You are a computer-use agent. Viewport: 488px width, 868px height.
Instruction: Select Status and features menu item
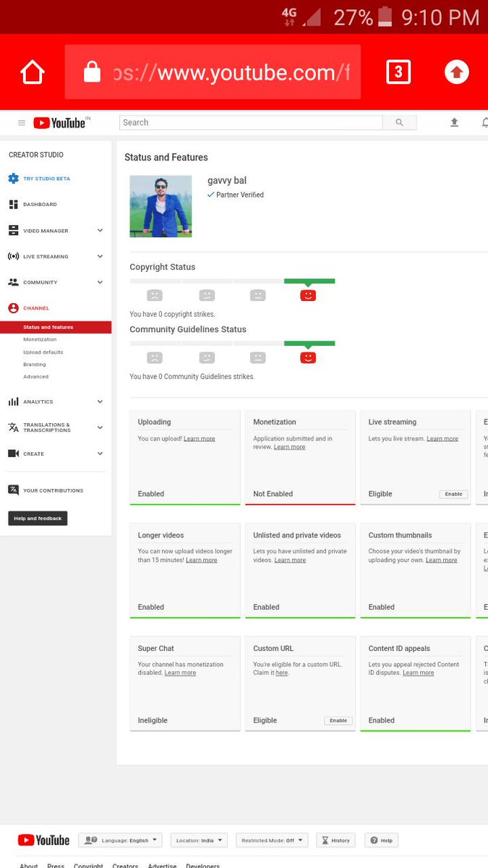point(56,327)
